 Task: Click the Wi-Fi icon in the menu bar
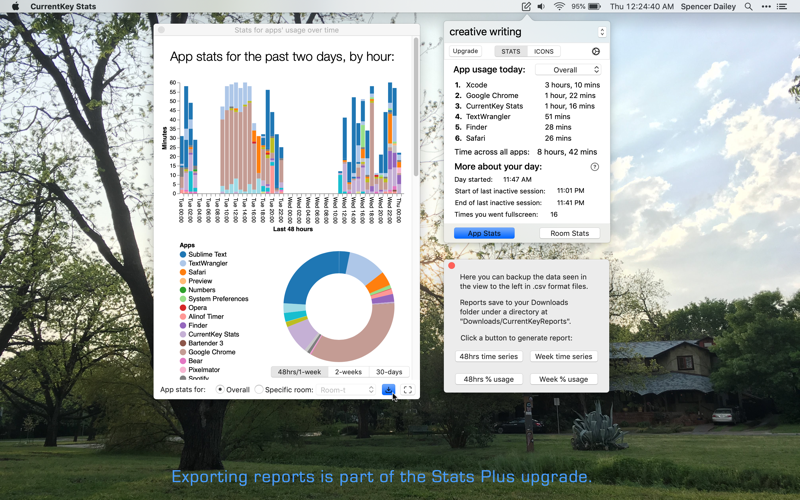point(559,7)
